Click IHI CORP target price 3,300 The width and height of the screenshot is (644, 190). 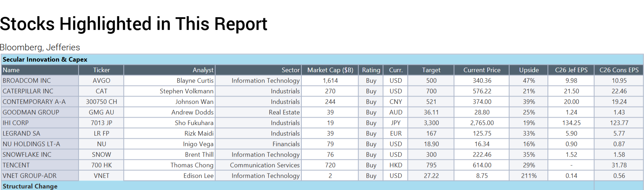click(431, 123)
